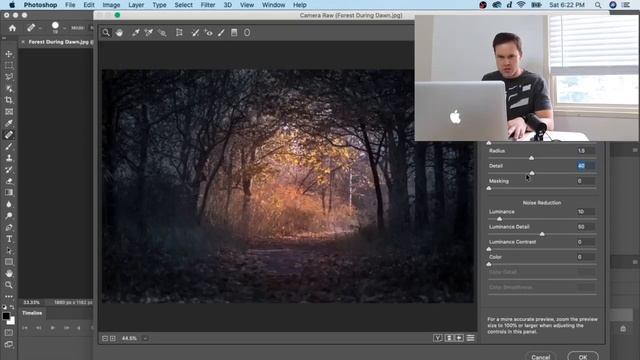Zoom out with the minus button by 44.5%
The width and height of the screenshot is (640, 360).
(105, 338)
